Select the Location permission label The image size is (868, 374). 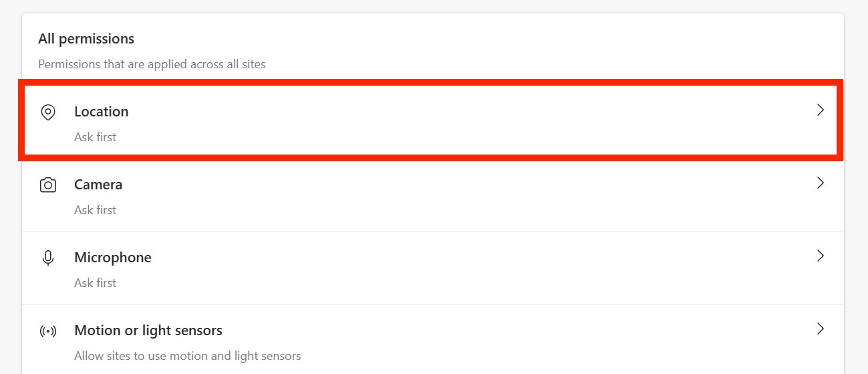click(102, 112)
